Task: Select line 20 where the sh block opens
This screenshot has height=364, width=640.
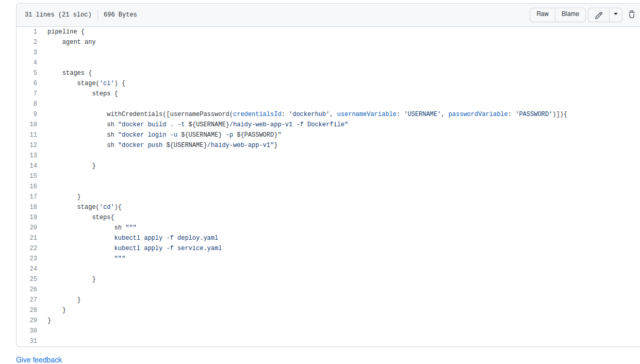Action: click(33, 227)
